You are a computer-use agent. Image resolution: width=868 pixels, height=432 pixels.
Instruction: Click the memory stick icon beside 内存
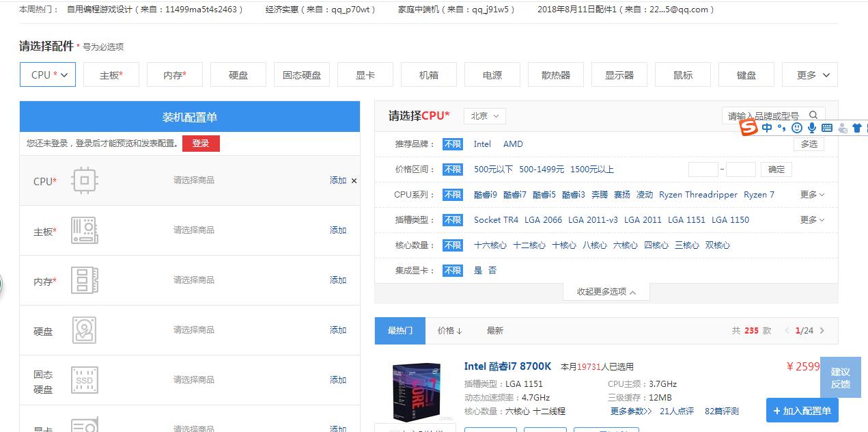tap(85, 280)
